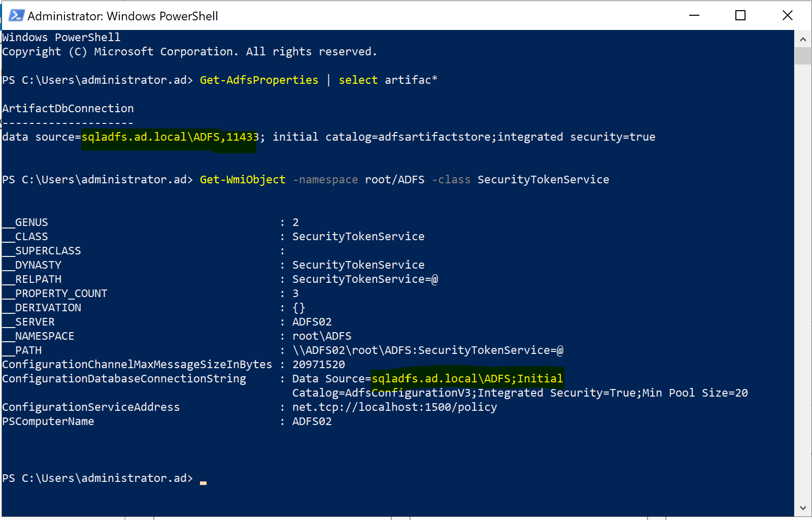Click the '__PATH' value '\\ADFS02\root\ADFS:SecurityTokenService=@'
The width and height of the screenshot is (812, 520).
point(428,350)
